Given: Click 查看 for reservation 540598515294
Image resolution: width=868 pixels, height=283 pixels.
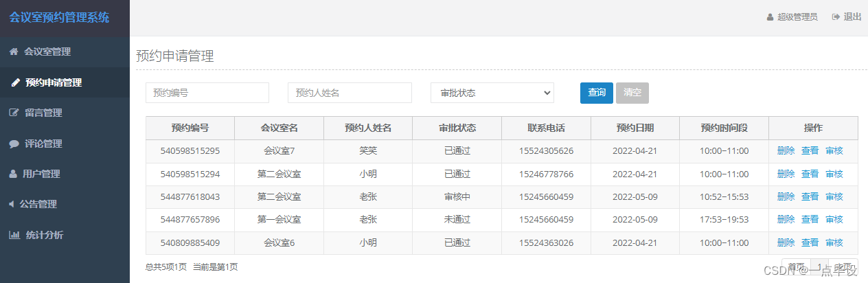Looking at the screenshot, I should click(x=810, y=174).
